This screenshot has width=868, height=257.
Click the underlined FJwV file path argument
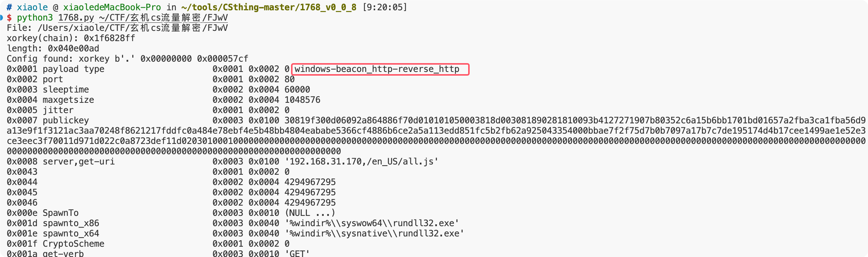[x=164, y=18]
